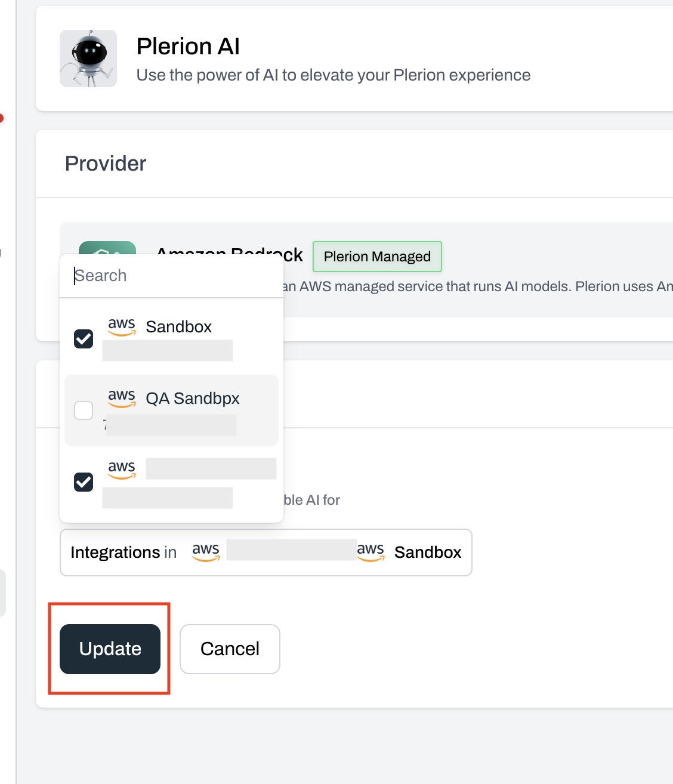Check the QA Sandbpx checkbox

[84, 410]
